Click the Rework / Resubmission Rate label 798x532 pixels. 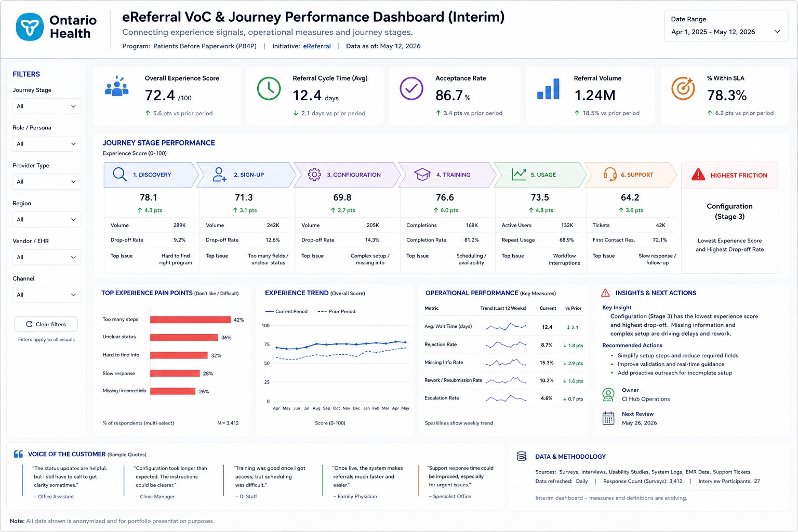453,380
